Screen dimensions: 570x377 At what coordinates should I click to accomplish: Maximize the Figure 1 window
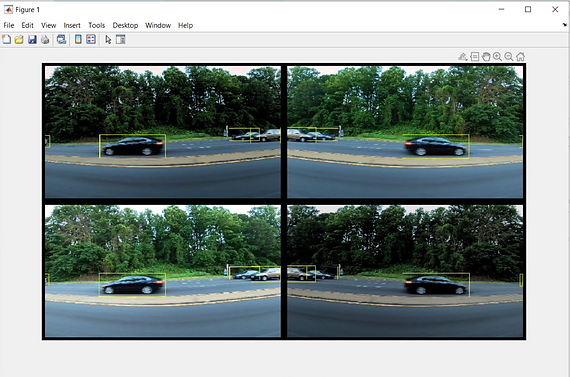[528, 9]
